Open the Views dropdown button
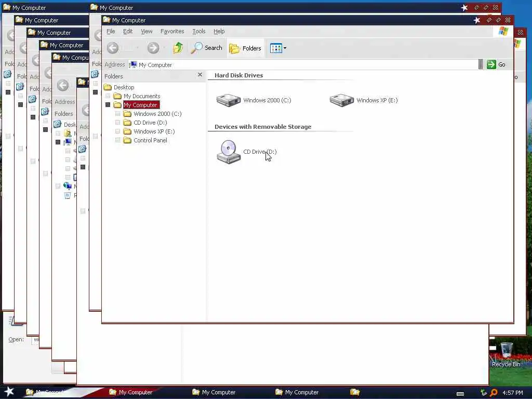 click(278, 48)
